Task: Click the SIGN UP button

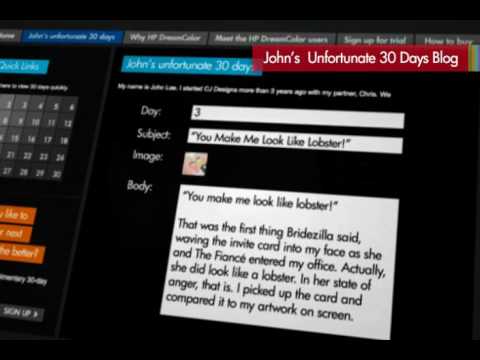Action: (21, 313)
